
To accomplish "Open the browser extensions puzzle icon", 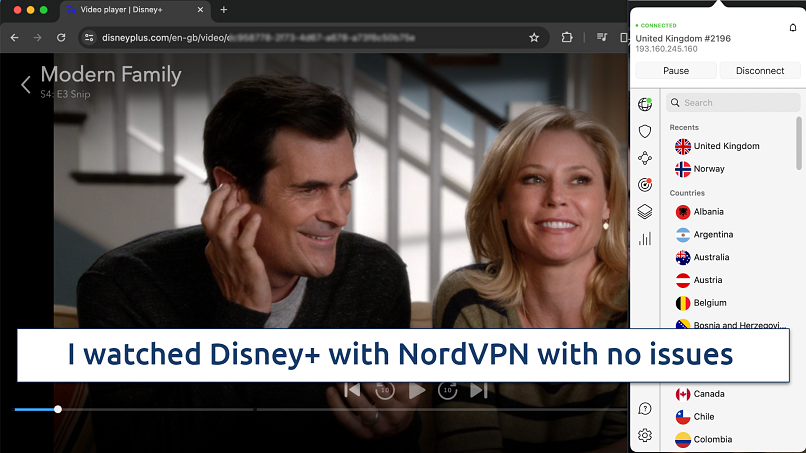I will coord(567,37).
